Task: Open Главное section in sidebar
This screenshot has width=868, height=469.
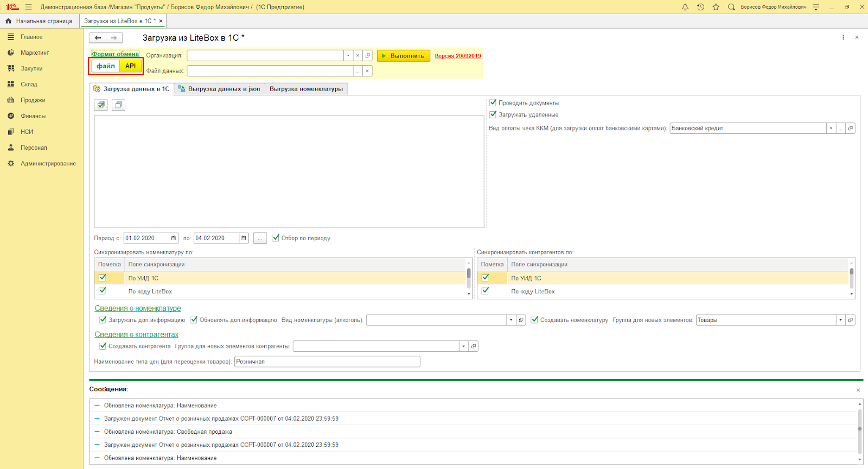Action: (31, 37)
